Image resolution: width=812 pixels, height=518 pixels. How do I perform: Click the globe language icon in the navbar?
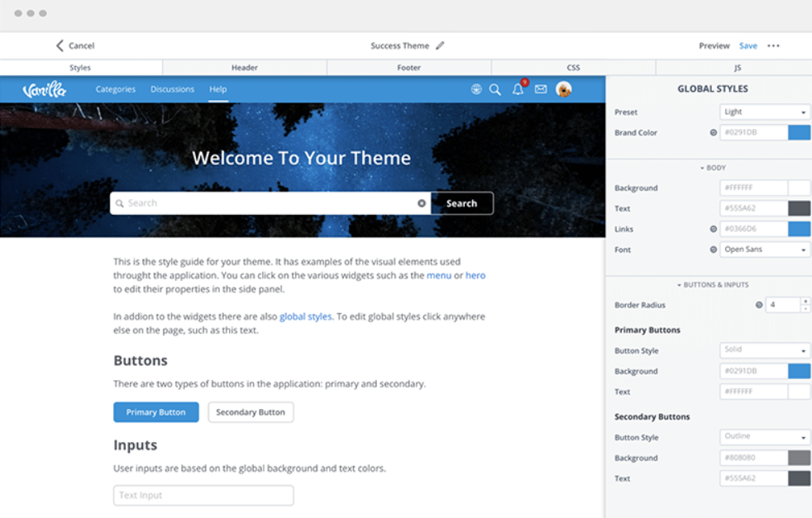[476, 88]
